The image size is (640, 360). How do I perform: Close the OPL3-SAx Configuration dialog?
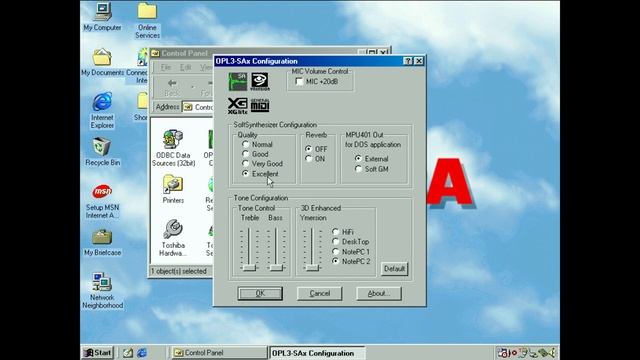tap(419, 61)
